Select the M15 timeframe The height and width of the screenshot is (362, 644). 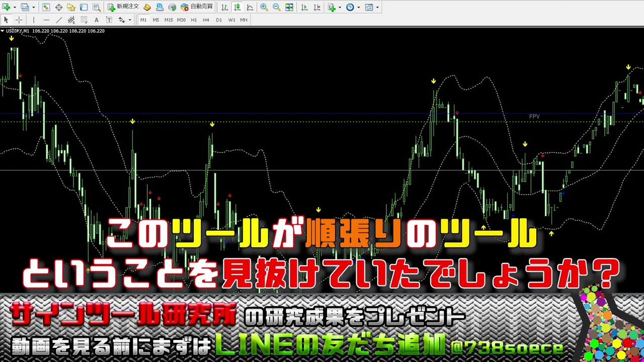pyautogui.click(x=169, y=20)
